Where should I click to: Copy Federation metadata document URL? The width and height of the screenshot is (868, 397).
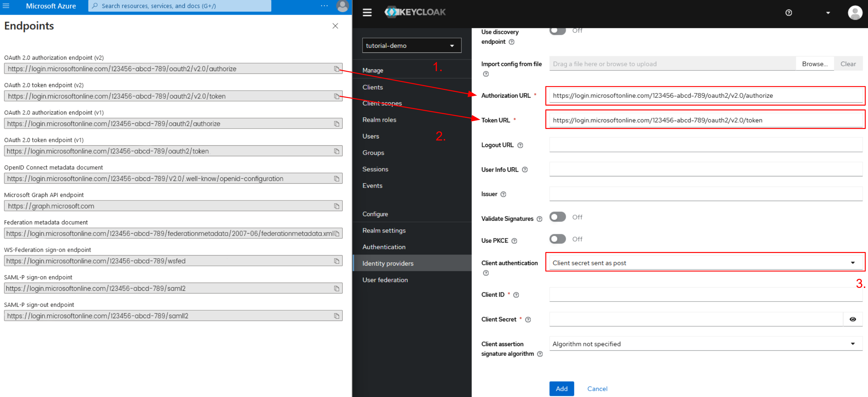tap(337, 234)
